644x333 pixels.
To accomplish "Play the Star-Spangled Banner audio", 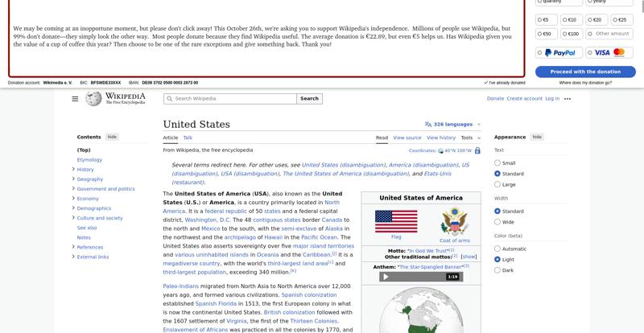I will [386, 277].
